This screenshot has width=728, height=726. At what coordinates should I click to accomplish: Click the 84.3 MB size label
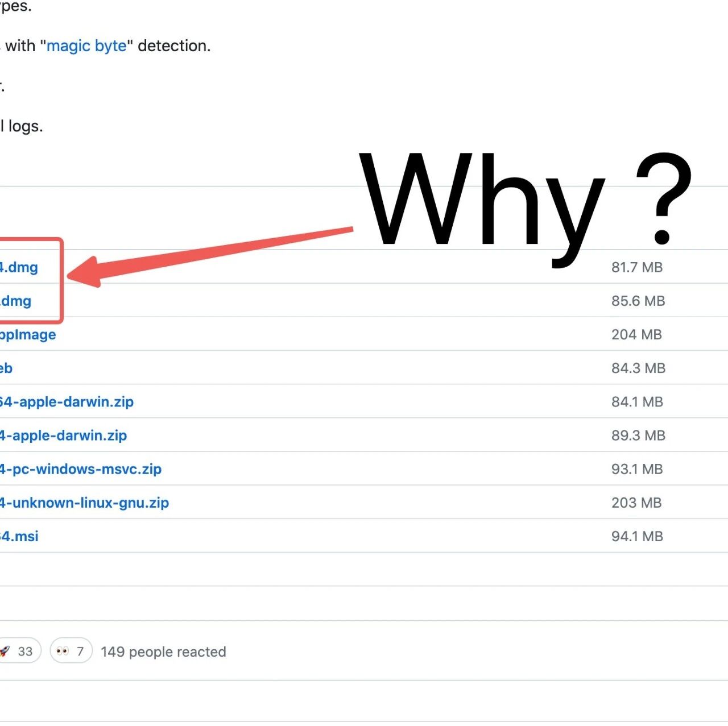pos(638,368)
